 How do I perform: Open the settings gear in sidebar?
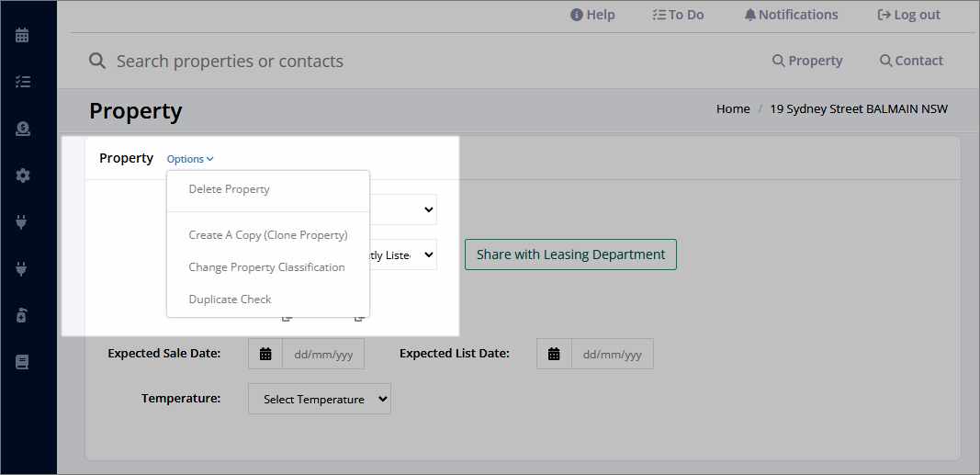[x=22, y=175]
